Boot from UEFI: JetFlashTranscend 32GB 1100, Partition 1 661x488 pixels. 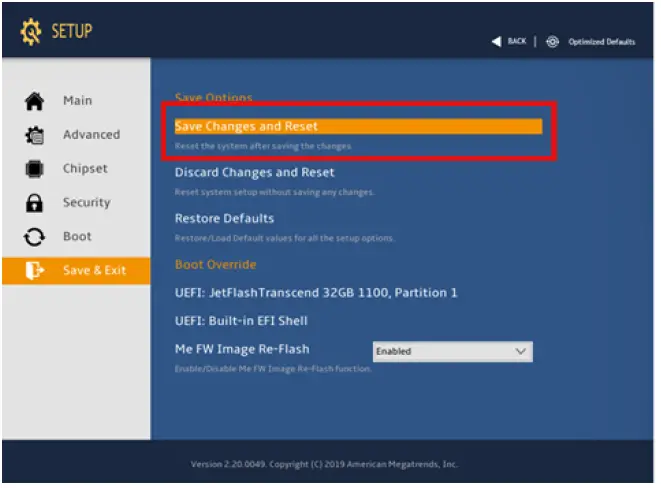pyautogui.click(x=316, y=293)
